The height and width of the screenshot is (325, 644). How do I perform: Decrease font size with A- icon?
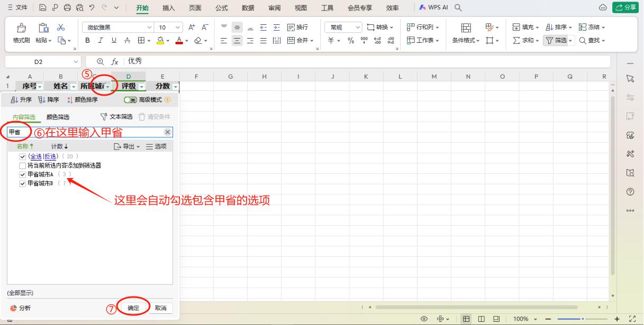point(205,27)
